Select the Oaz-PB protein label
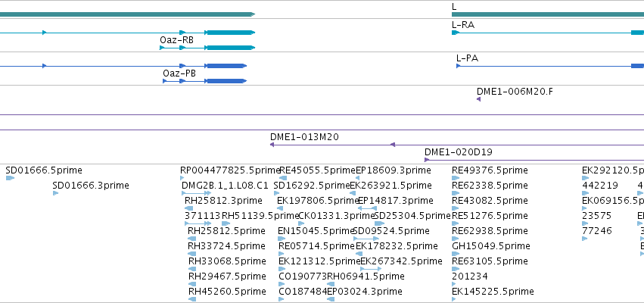The width and height of the screenshot is (644, 303). point(179,73)
